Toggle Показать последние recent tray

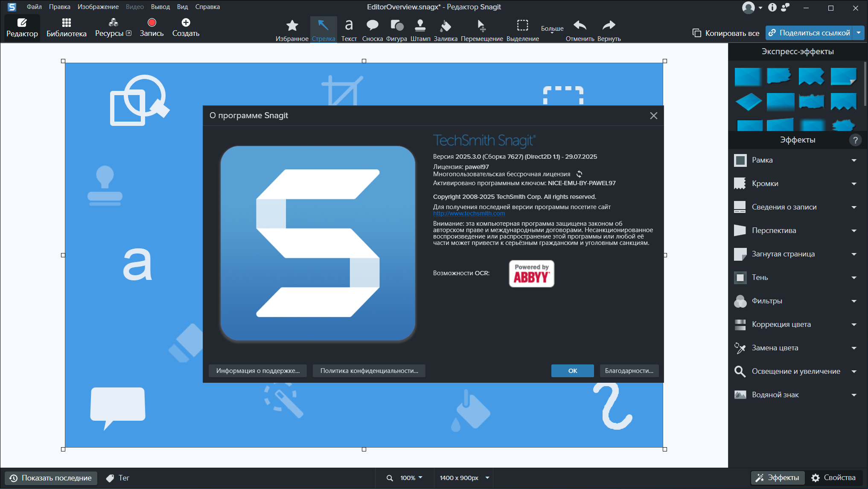click(x=51, y=478)
